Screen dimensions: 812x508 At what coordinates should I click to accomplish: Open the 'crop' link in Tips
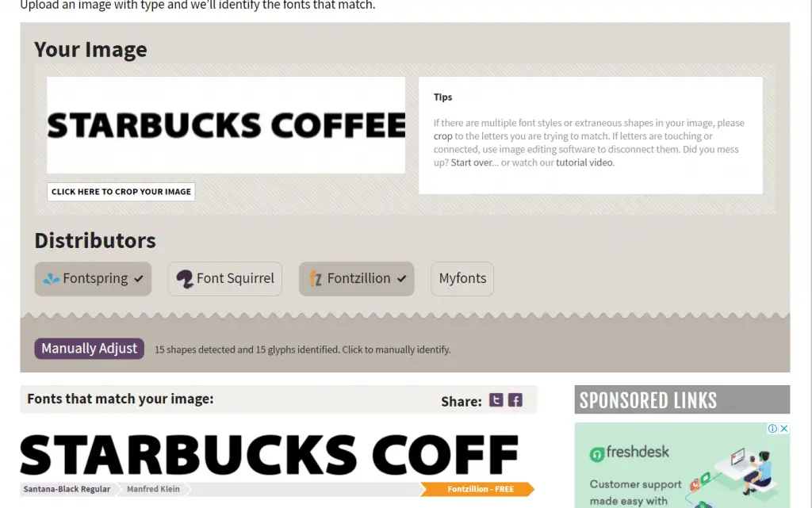442,136
